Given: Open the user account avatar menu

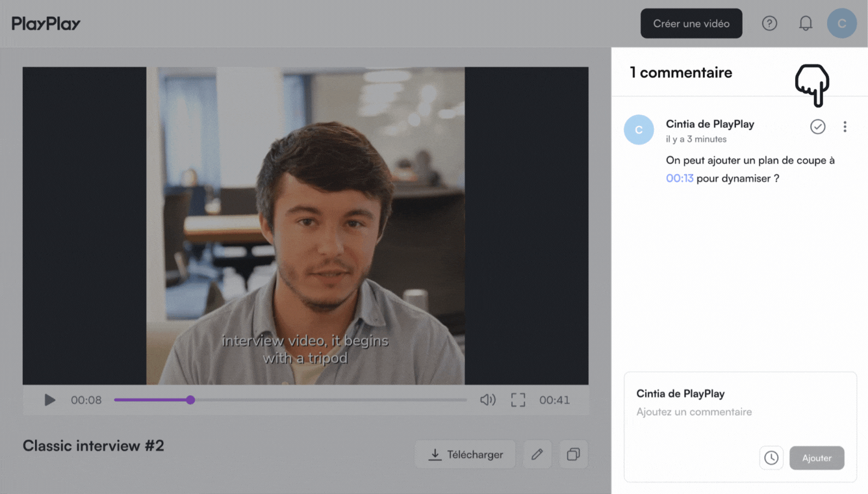Looking at the screenshot, I should click(x=841, y=23).
